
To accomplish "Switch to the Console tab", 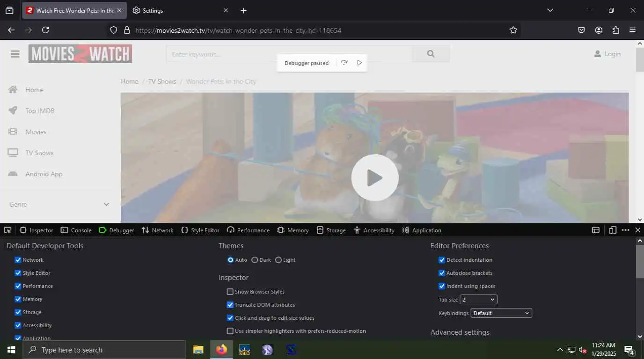I will point(76,230).
